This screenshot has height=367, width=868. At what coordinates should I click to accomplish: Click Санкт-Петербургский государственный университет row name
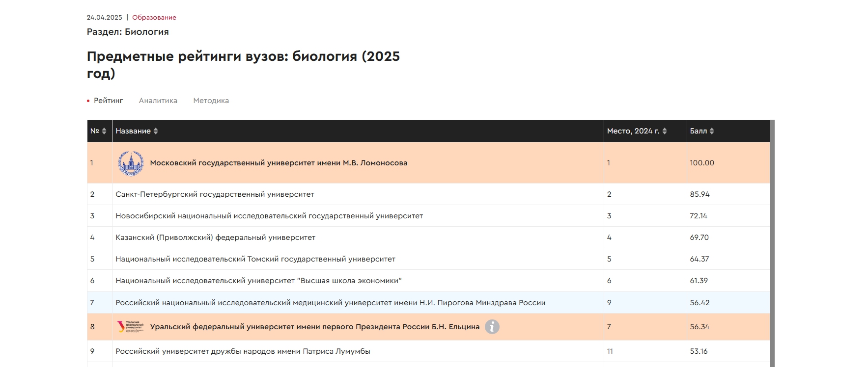click(215, 194)
